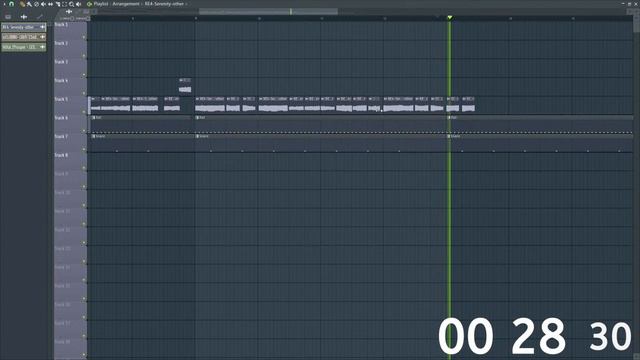This screenshot has height=360, width=640.
Task: Select the Track 5 header label
Action: [x=61, y=99]
